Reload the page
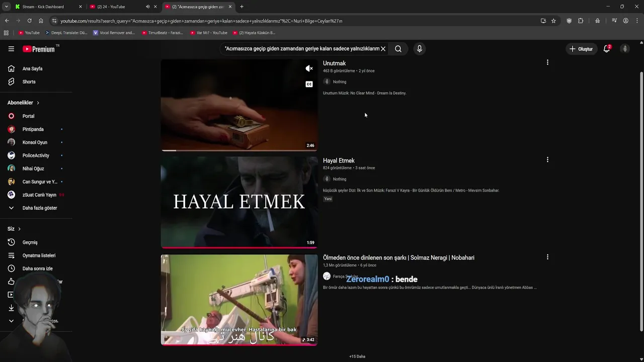Screen dimensions: 644x362 (29, 21)
